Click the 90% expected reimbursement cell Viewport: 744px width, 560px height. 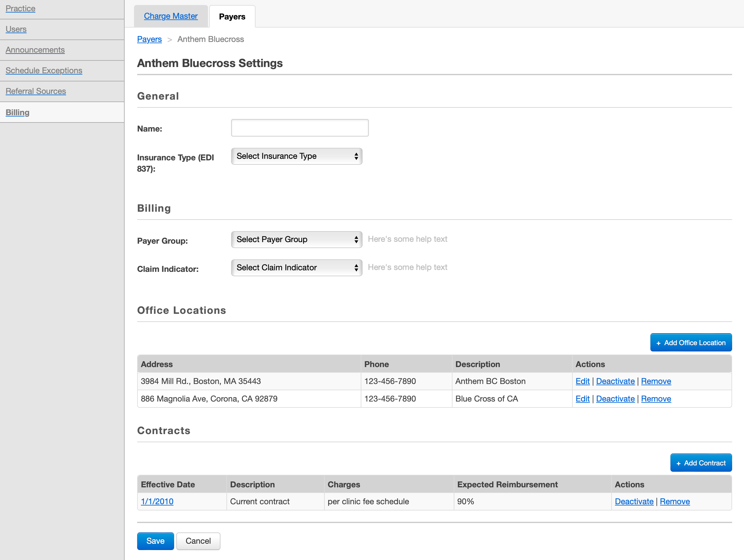pos(532,501)
